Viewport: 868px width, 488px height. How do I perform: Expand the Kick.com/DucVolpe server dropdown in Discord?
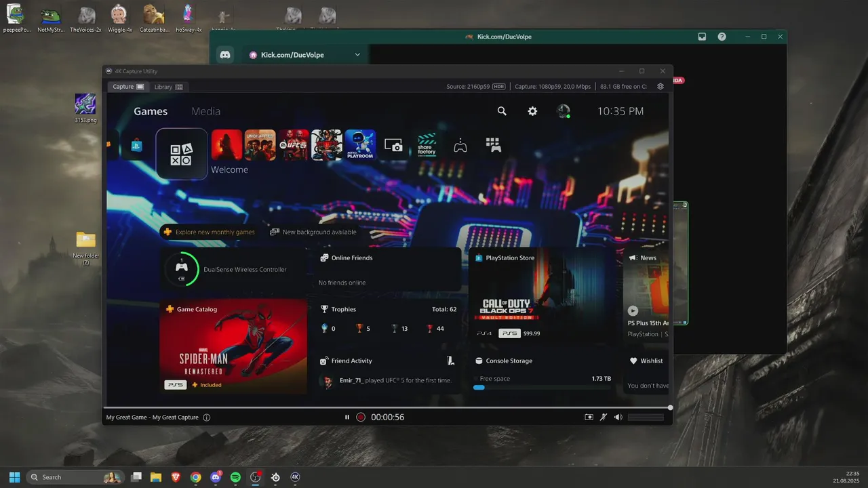point(357,55)
